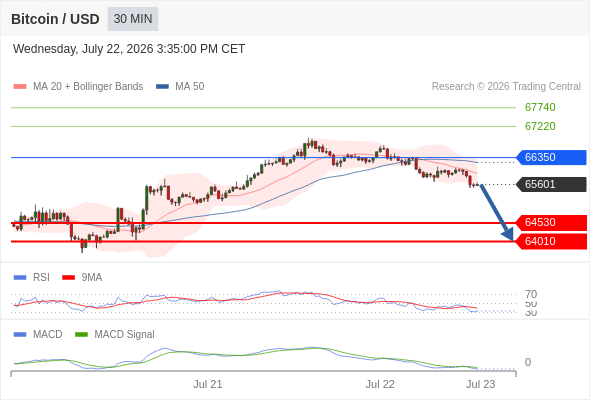Click the blue 66350 pivot price tag
Image resolution: width=590 pixels, height=400 pixels.
click(551, 157)
